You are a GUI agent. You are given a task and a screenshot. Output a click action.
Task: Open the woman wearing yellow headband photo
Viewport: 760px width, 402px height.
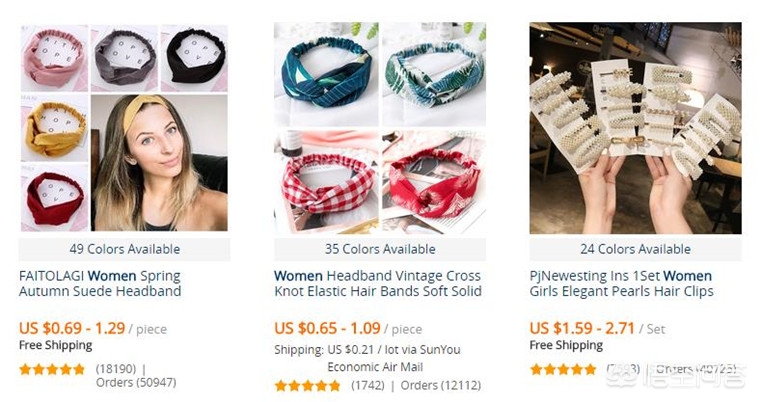[x=159, y=163]
